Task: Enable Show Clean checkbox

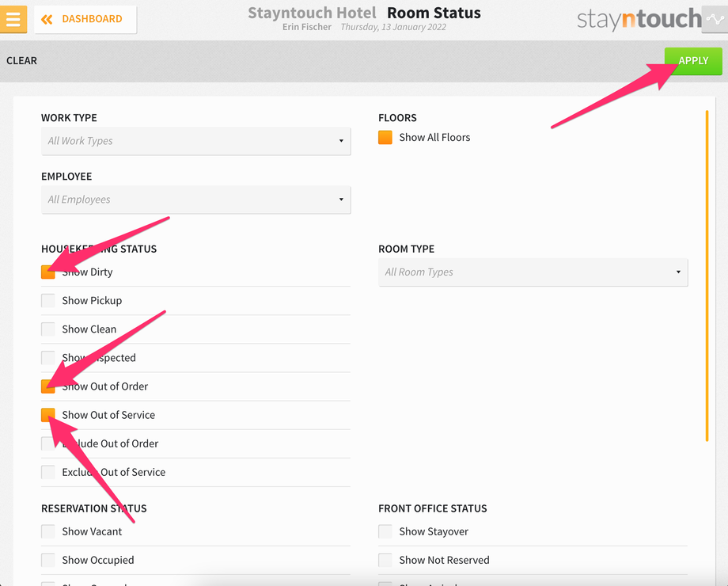Action: 48,329
